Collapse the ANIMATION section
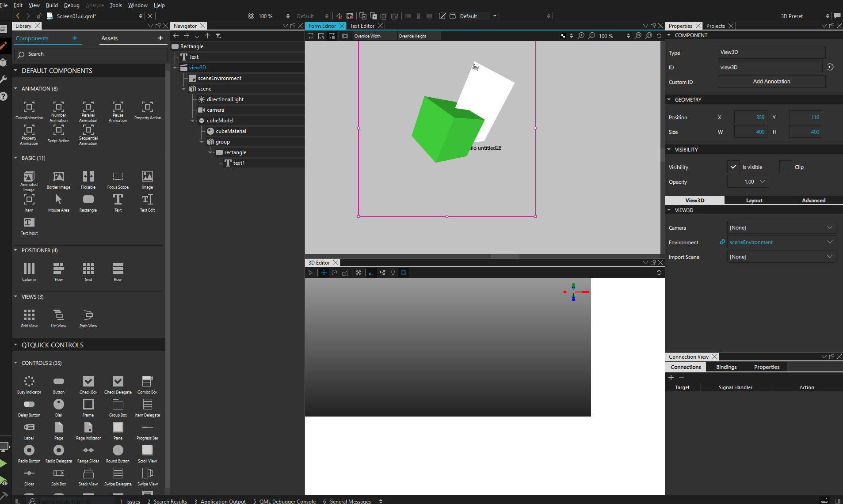This screenshot has height=504, width=843. tap(16, 89)
